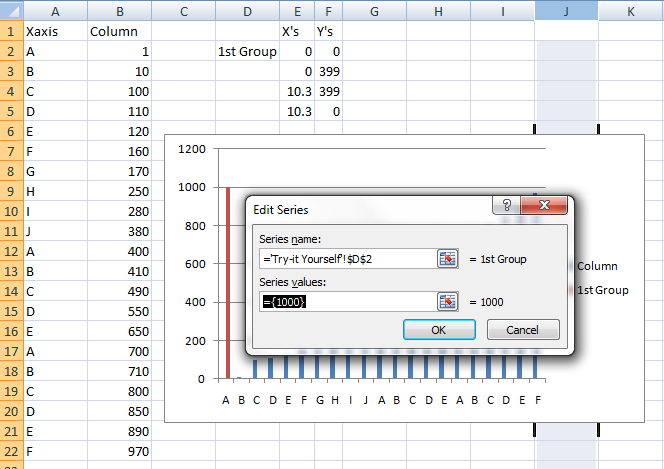Click cell with value 550
This screenshot has width=664, height=469.
(119, 312)
